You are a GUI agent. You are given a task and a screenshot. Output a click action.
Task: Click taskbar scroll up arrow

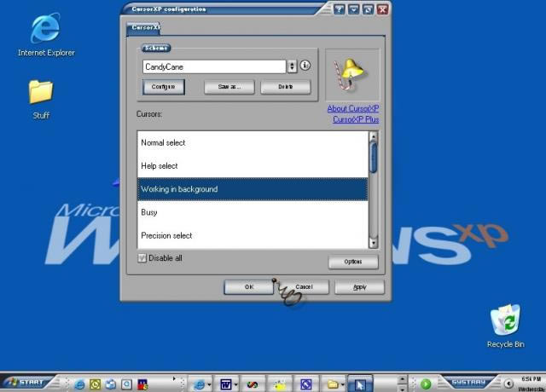click(402, 379)
